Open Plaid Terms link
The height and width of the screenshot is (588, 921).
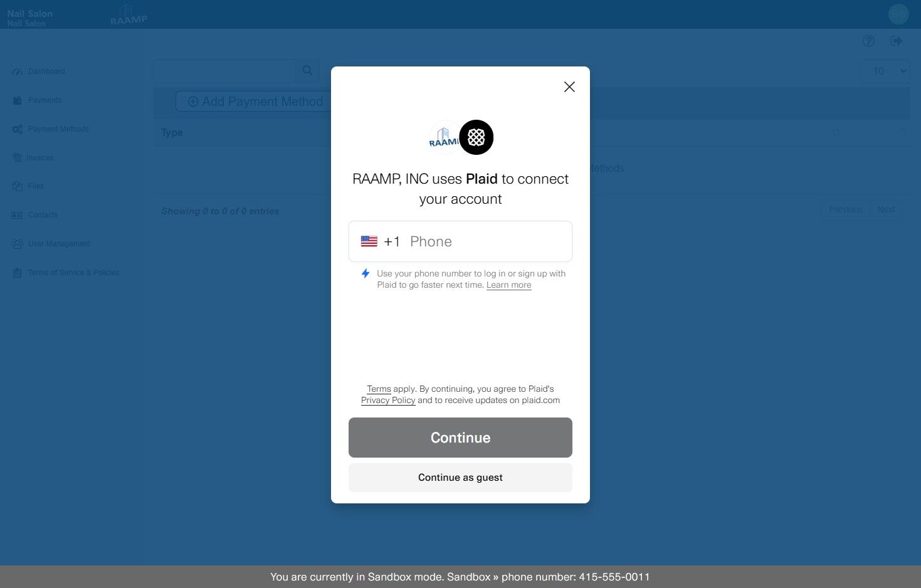pyautogui.click(x=379, y=389)
